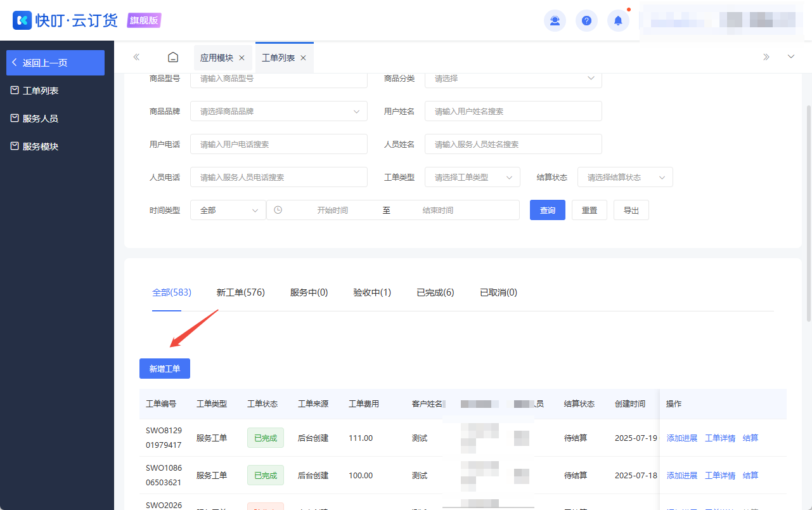The image size is (812, 510).
Task: Click the 开始时间 date field
Action: coord(332,210)
